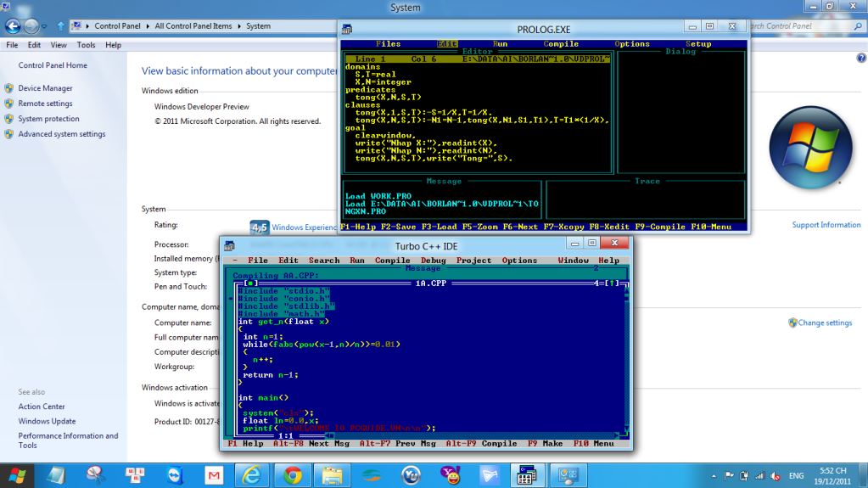Open Help menu in System window

click(x=113, y=45)
